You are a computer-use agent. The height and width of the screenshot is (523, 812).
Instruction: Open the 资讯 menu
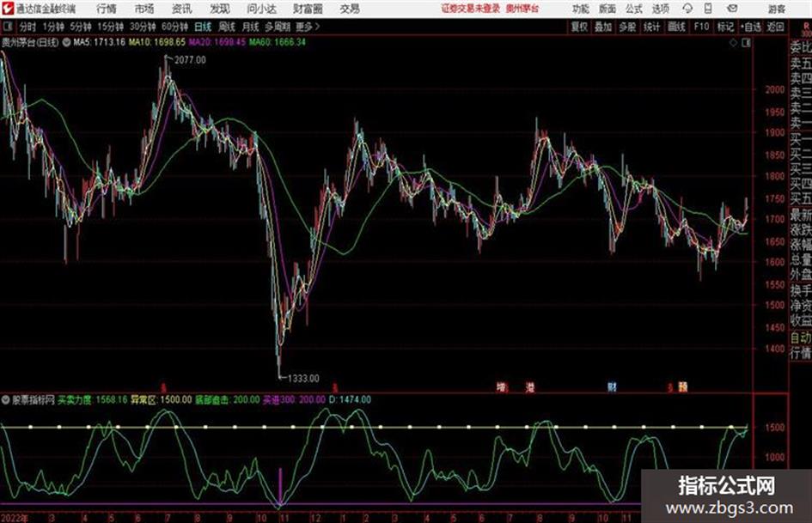(182, 9)
